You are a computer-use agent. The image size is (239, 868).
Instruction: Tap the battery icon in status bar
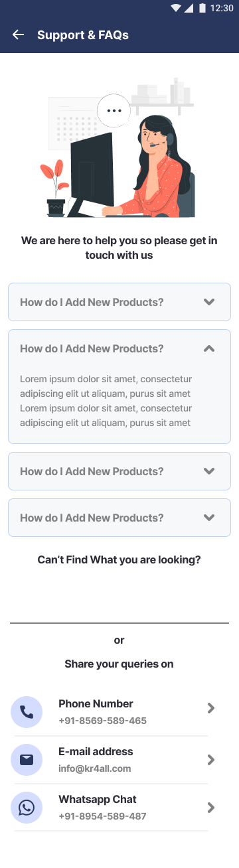tap(200, 8)
